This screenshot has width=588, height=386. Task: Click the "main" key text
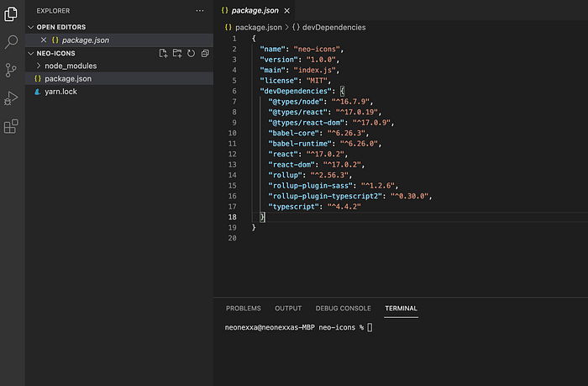(x=272, y=70)
